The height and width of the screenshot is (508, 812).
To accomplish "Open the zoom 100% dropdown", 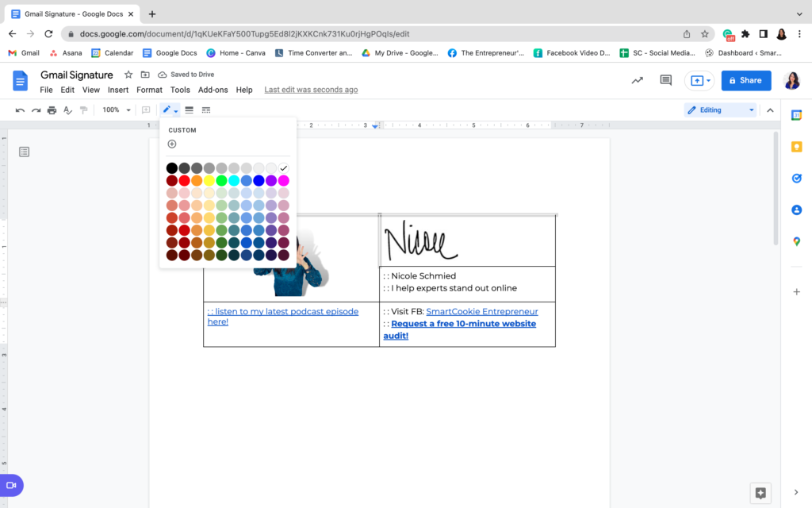I will pos(116,110).
